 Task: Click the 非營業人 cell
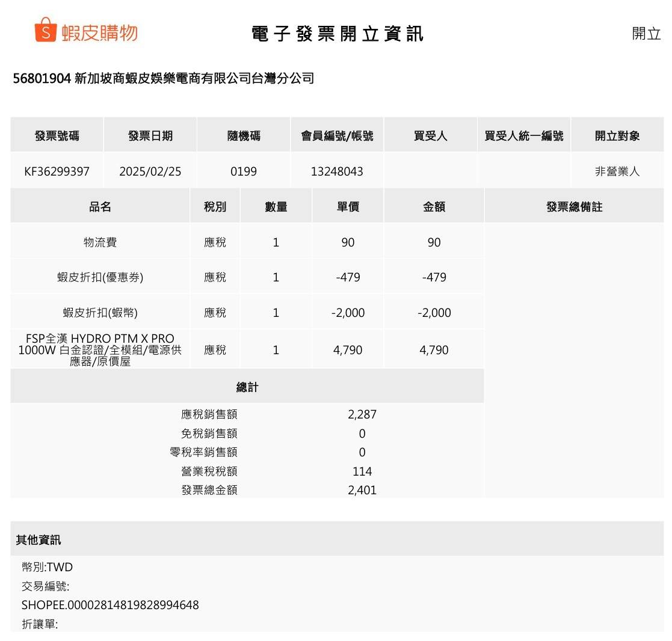617,171
